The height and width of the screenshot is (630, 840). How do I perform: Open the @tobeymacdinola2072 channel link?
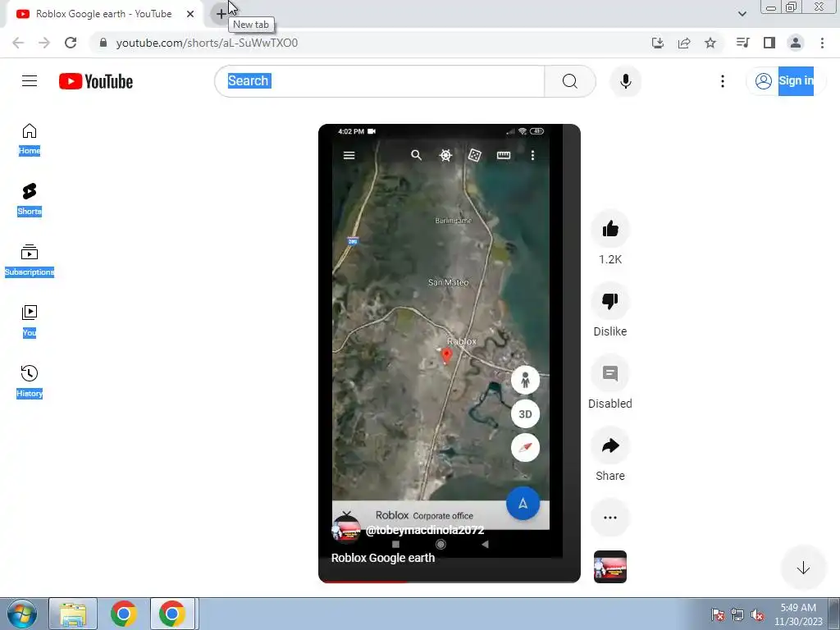(424, 530)
